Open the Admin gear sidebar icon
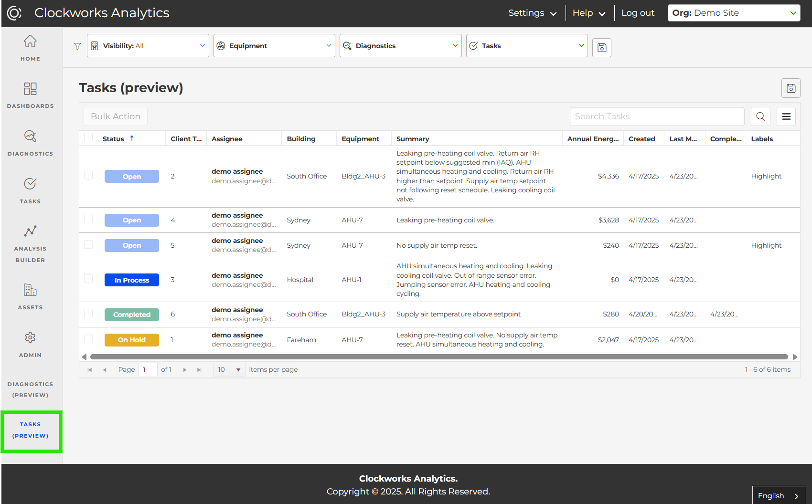 point(30,337)
